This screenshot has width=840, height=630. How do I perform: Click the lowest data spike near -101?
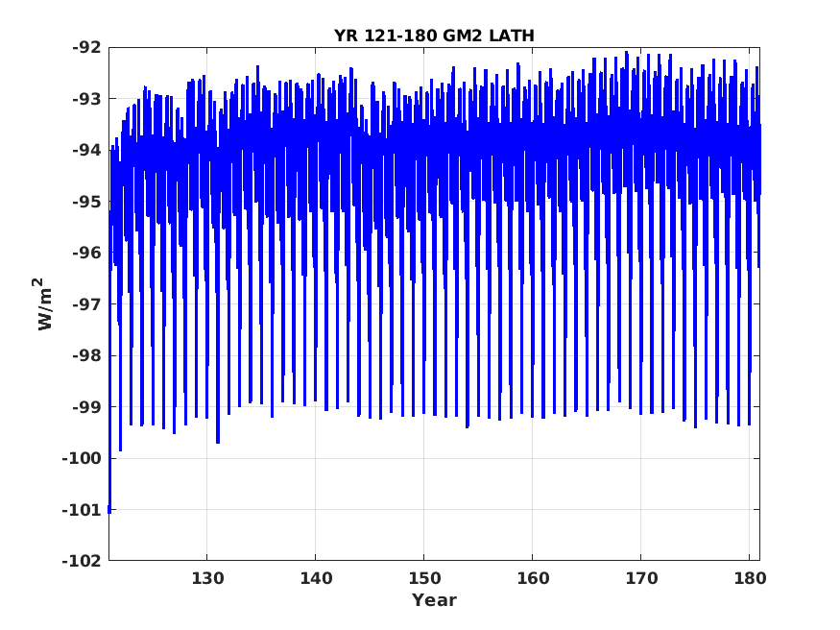tap(109, 509)
